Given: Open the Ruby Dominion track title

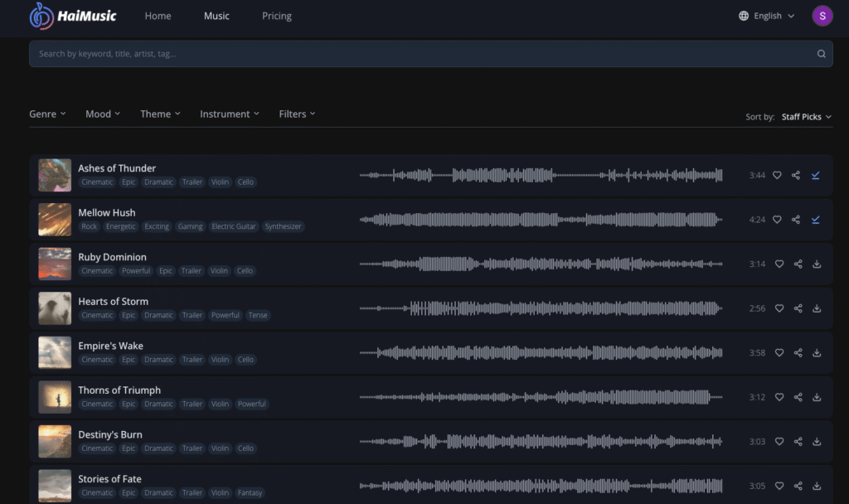Looking at the screenshot, I should [112, 257].
